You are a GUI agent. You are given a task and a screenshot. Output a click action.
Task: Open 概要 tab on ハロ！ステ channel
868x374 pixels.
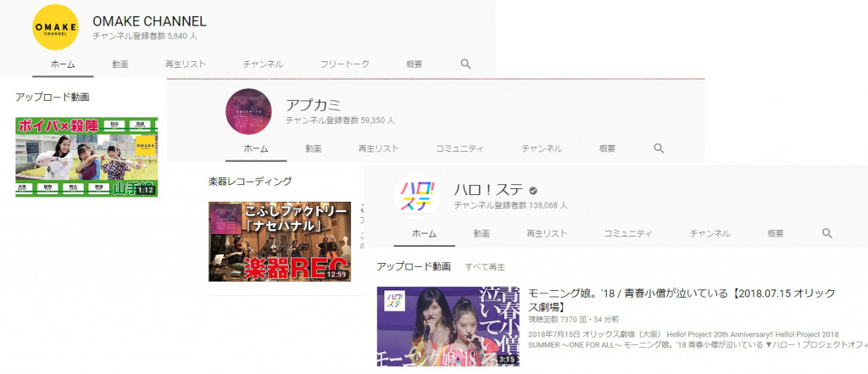pos(776,233)
